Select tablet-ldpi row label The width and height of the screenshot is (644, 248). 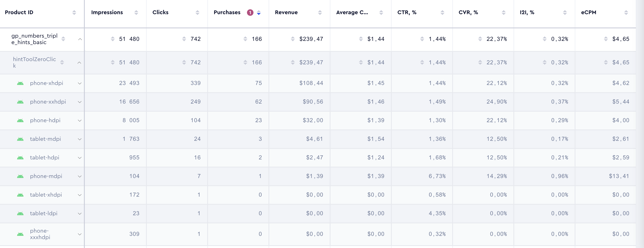pyautogui.click(x=44, y=213)
